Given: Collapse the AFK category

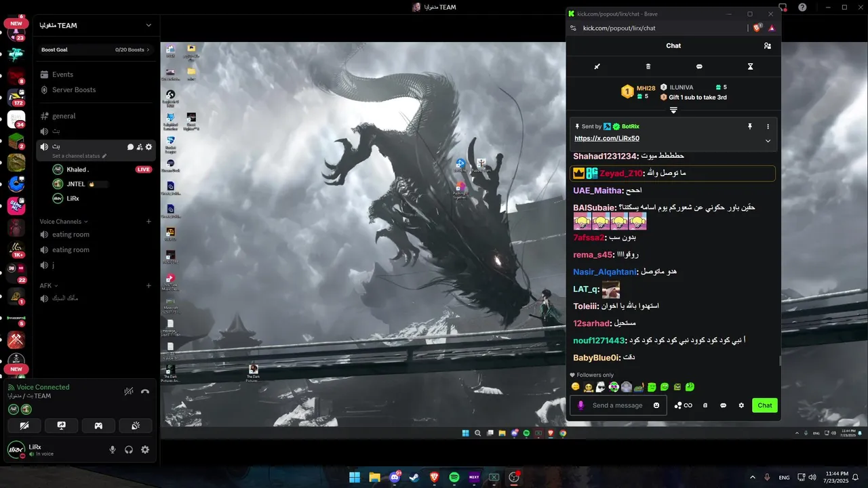Looking at the screenshot, I should click(49, 285).
